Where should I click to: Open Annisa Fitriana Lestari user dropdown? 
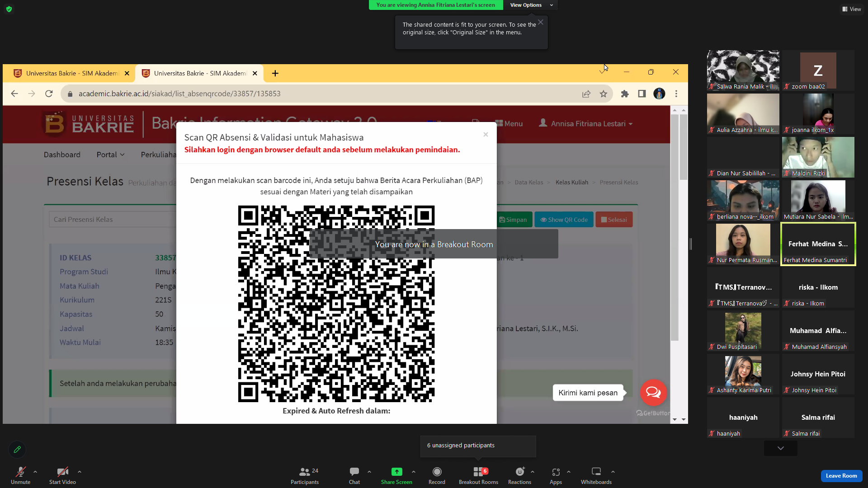point(586,123)
